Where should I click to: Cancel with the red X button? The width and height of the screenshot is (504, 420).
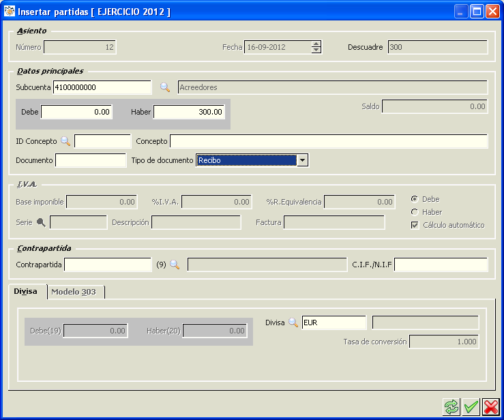[x=491, y=407]
